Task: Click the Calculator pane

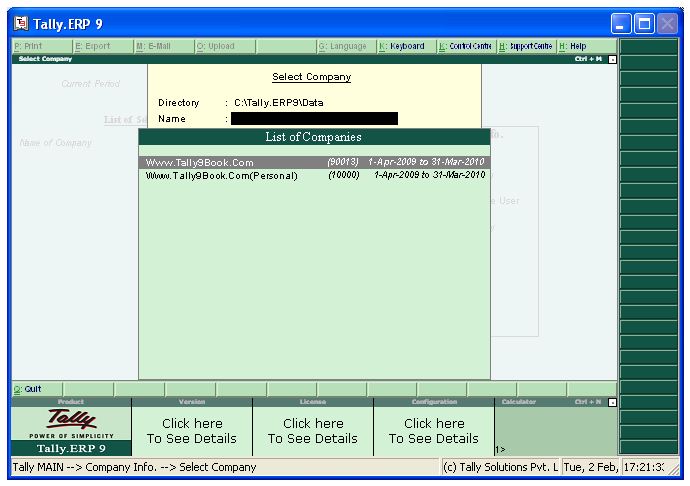Action: [556, 431]
